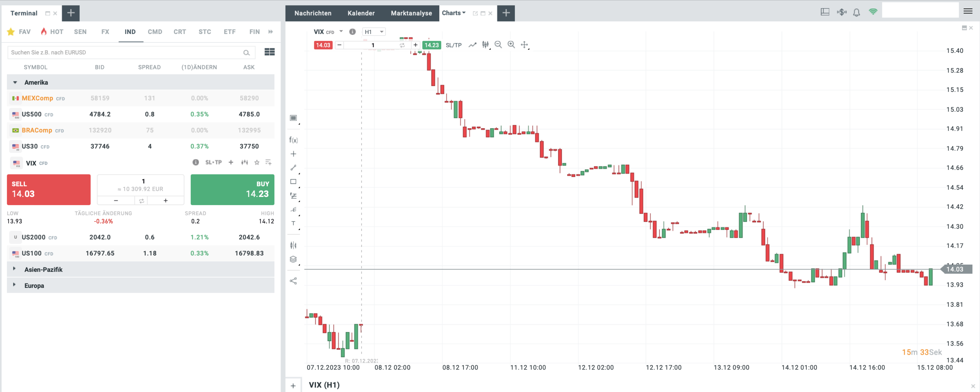Select the Fibonacci retracement tool
The width and height of the screenshot is (980, 392).
point(293,196)
